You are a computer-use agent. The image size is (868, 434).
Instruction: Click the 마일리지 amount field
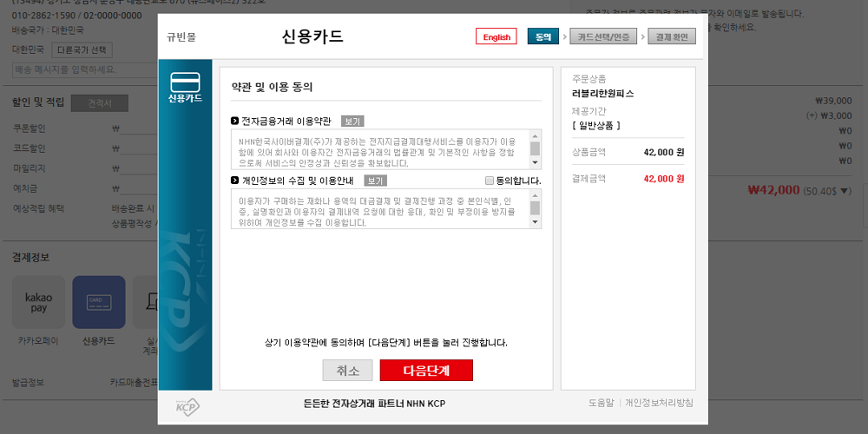coord(138,169)
